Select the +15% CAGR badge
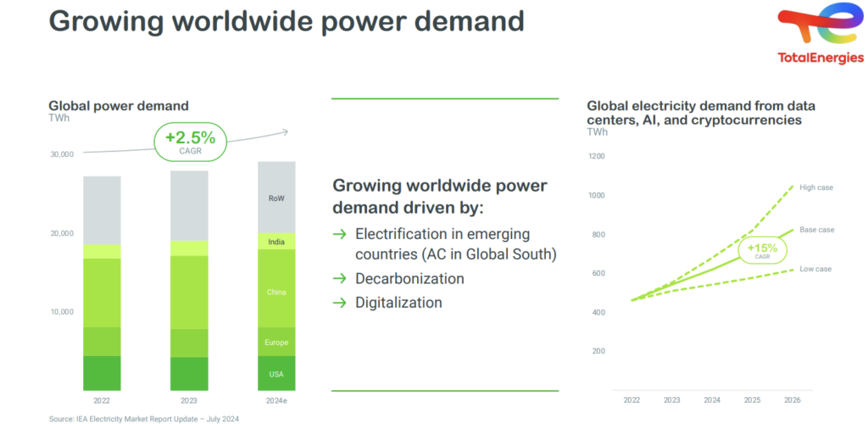 point(763,250)
